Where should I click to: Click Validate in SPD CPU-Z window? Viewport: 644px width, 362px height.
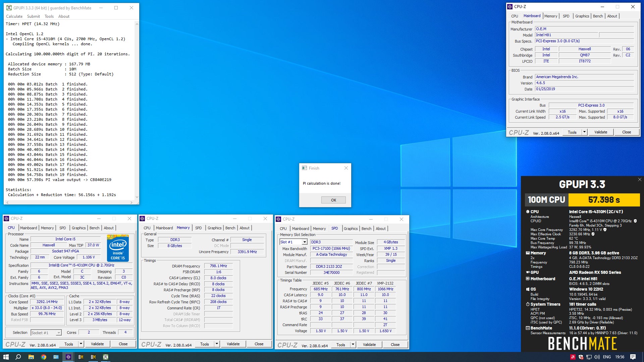coord(369,345)
